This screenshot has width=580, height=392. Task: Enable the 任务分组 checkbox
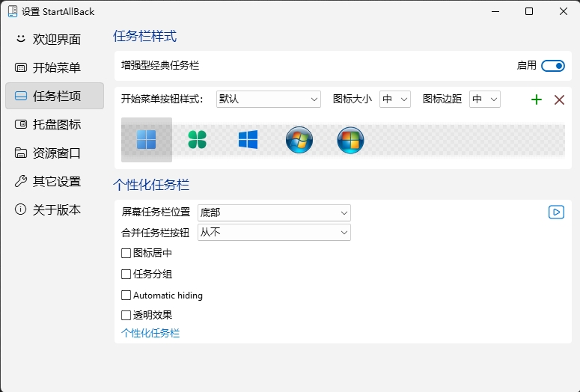pos(126,275)
